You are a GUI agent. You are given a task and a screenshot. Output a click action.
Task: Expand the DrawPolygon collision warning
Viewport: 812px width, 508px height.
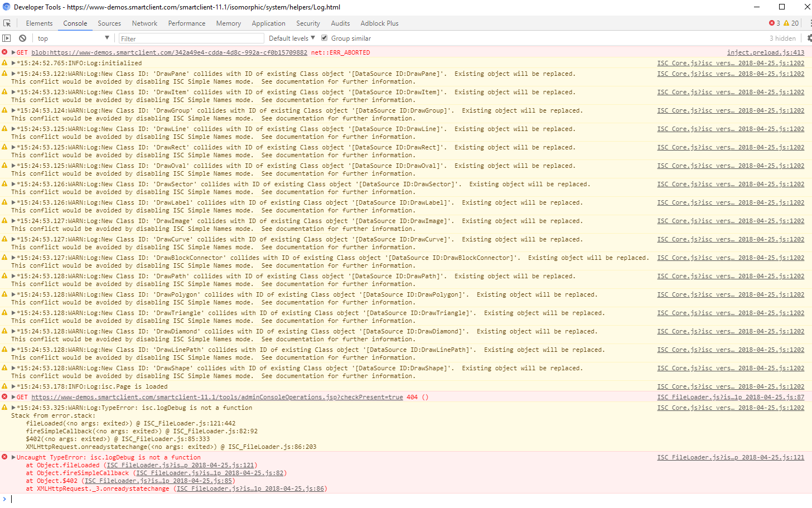[13, 294]
